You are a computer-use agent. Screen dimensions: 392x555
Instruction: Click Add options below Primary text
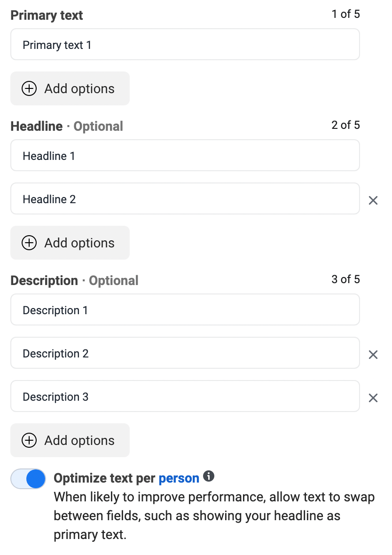pyautogui.click(x=78, y=88)
